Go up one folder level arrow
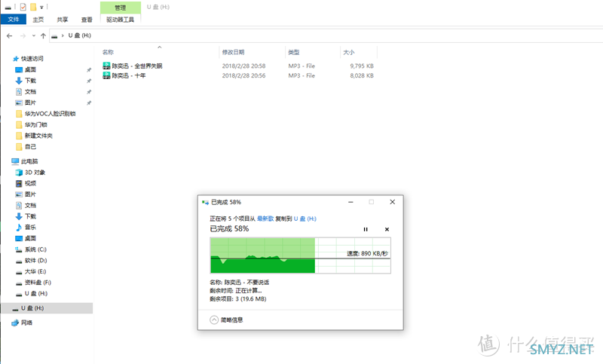The width and height of the screenshot is (603, 364). [x=43, y=35]
